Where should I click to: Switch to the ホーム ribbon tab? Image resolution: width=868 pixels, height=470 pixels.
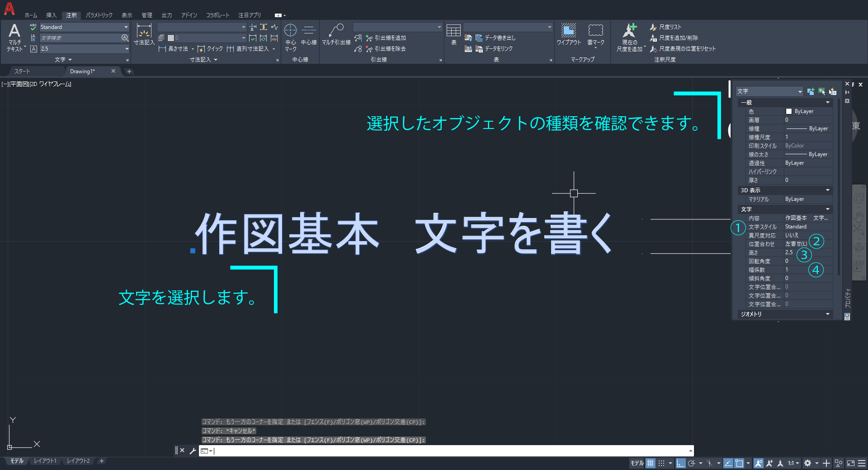pyautogui.click(x=31, y=15)
